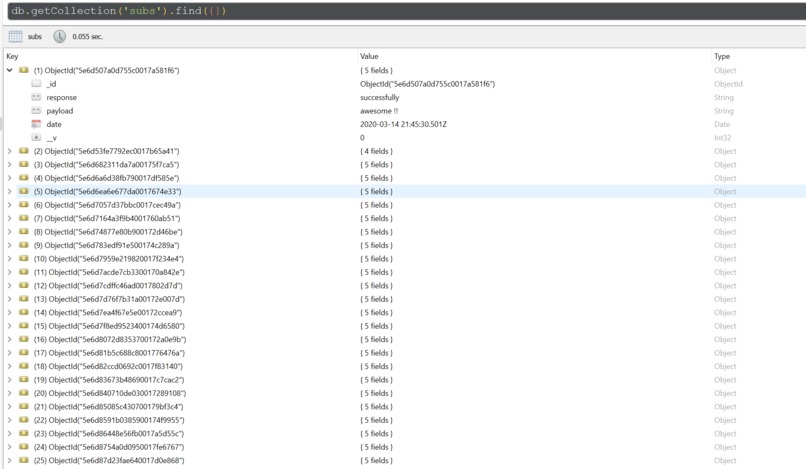
Task: Select row (21) ObjectId 5e6d85085c430700179bf3c4
Action: [x=108, y=406]
